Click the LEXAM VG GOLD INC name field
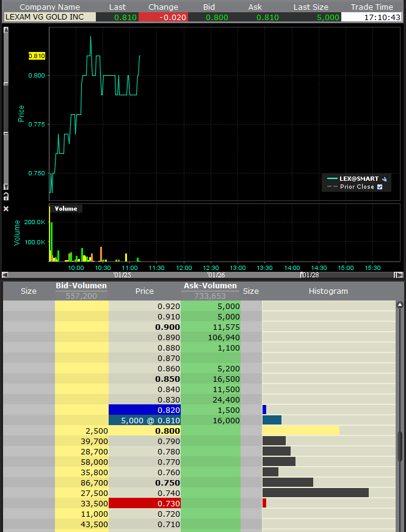This screenshot has width=406, height=532. [49, 17]
